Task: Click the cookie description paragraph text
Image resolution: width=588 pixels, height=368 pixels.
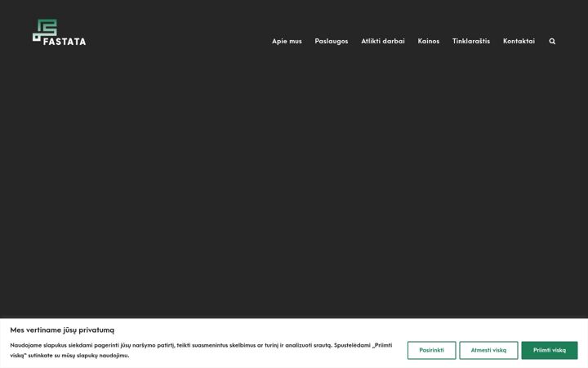Action: pyautogui.click(x=201, y=350)
